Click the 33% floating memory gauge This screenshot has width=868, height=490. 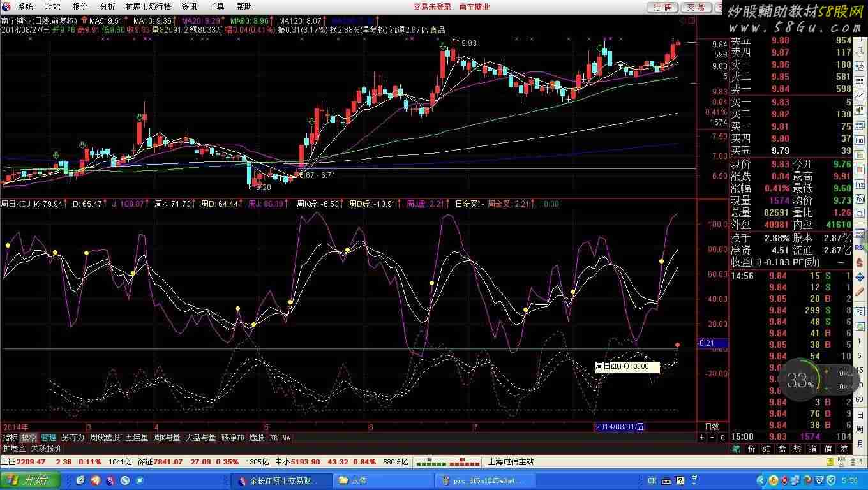tap(800, 381)
